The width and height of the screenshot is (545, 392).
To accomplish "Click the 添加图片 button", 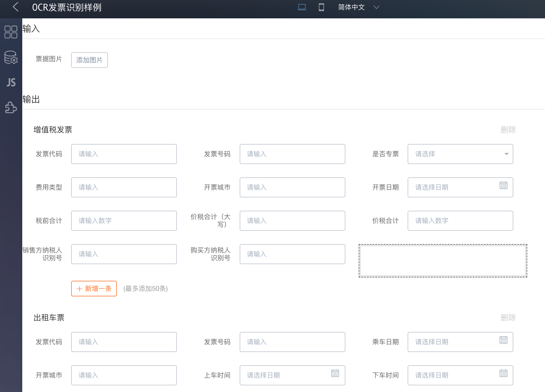I will coord(89,60).
